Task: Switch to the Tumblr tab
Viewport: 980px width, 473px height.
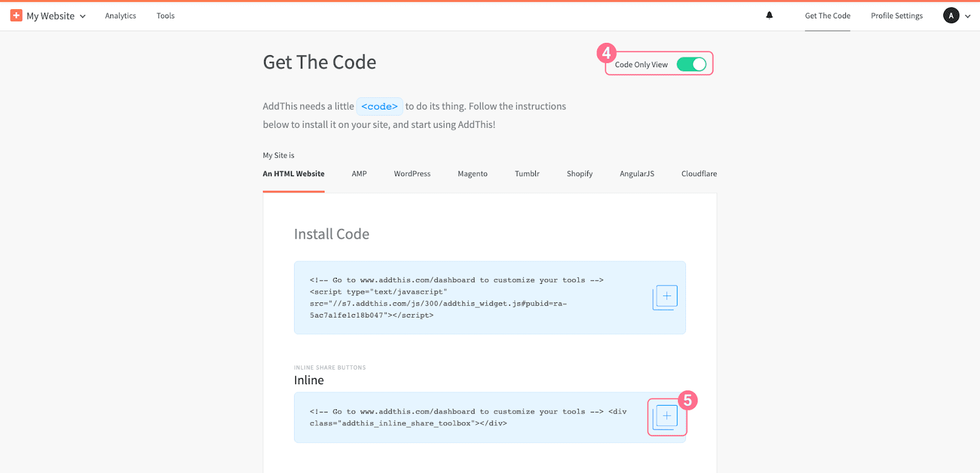Action: pyautogui.click(x=527, y=174)
